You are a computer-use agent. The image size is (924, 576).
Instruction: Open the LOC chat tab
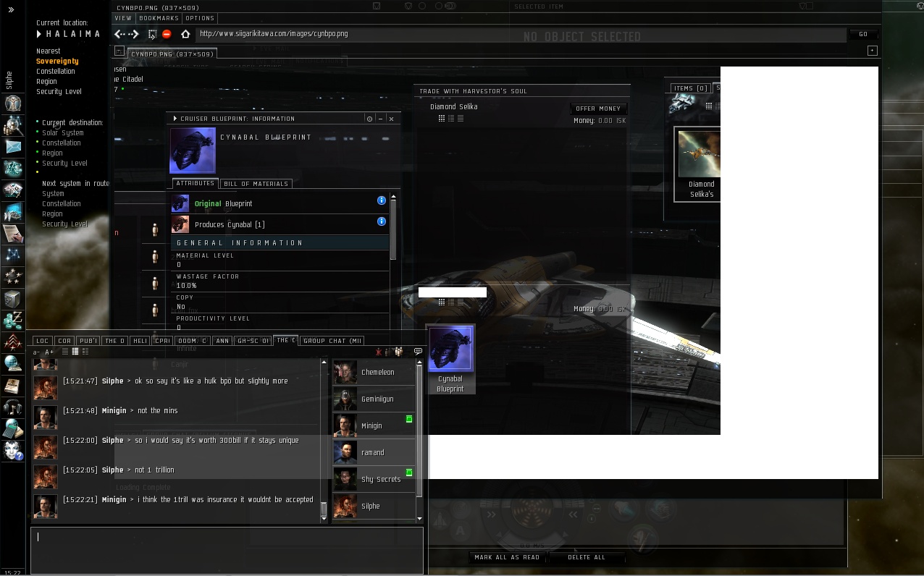coord(43,341)
